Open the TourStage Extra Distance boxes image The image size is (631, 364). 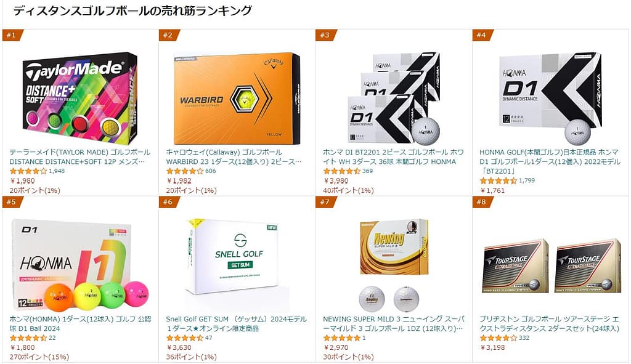pos(550,265)
